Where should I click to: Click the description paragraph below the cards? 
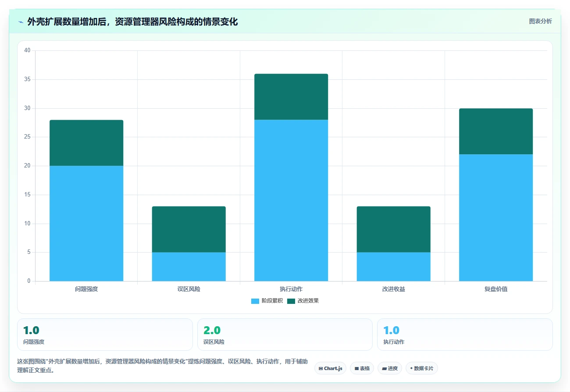(162, 366)
